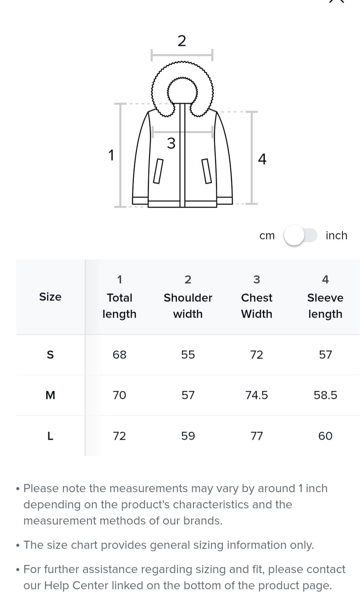Image resolution: width=364 pixels, height=612 pixels.
Task: Click the sleeve length marker labeled 4
Action: point(262,159)
